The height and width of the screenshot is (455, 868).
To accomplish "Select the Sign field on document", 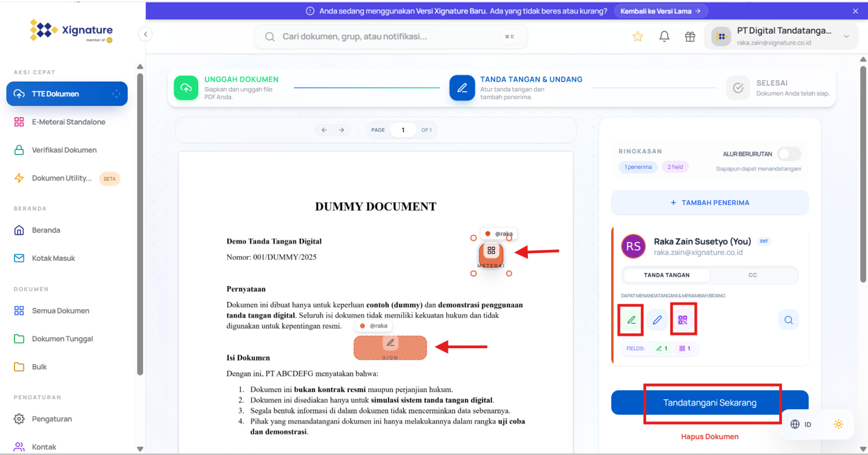I will (x=390, y=348).
